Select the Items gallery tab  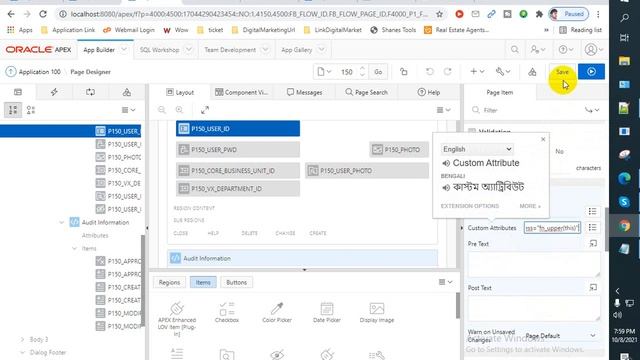point(203,282)
